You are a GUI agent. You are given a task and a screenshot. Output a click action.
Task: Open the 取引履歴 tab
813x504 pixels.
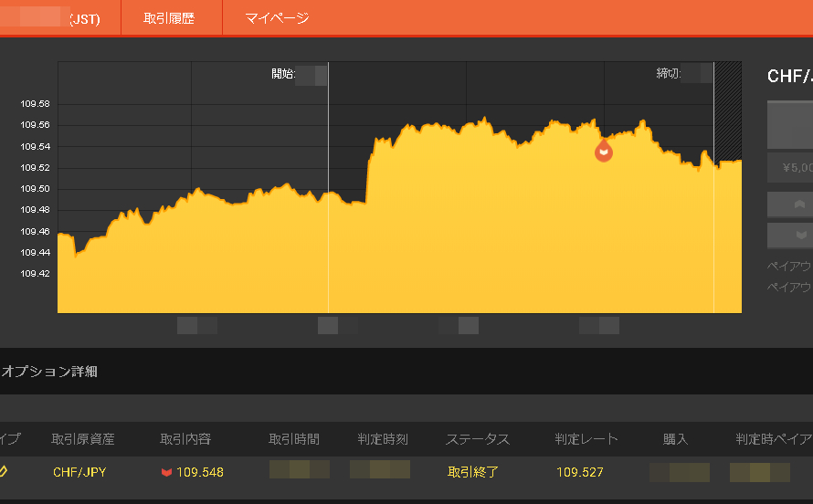click(x=169, y=18)
